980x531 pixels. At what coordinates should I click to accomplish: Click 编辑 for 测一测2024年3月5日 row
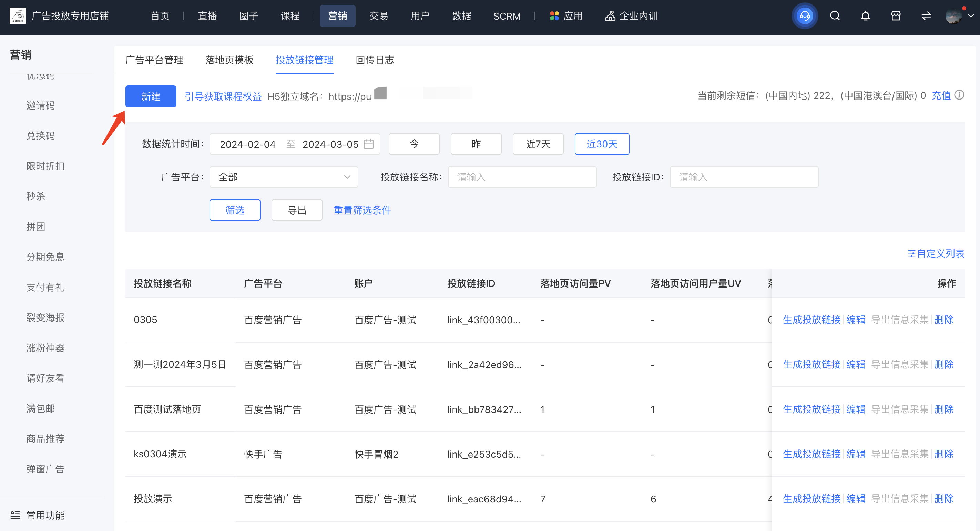point(856,365)
